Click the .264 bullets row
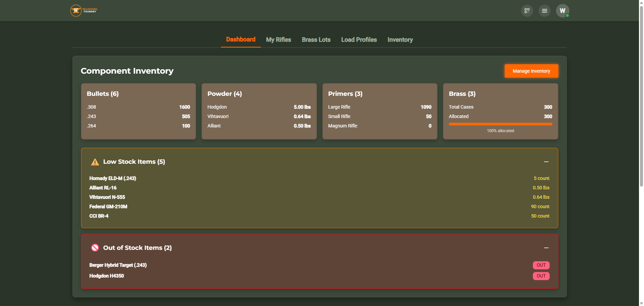The height and width of the screenshot is (306, 644). coord(138,126)
